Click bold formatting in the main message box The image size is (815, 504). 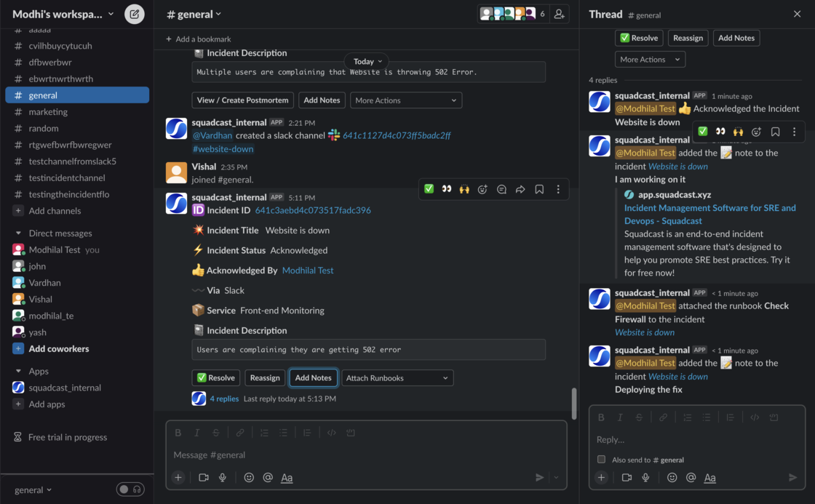tap(178, 432)
